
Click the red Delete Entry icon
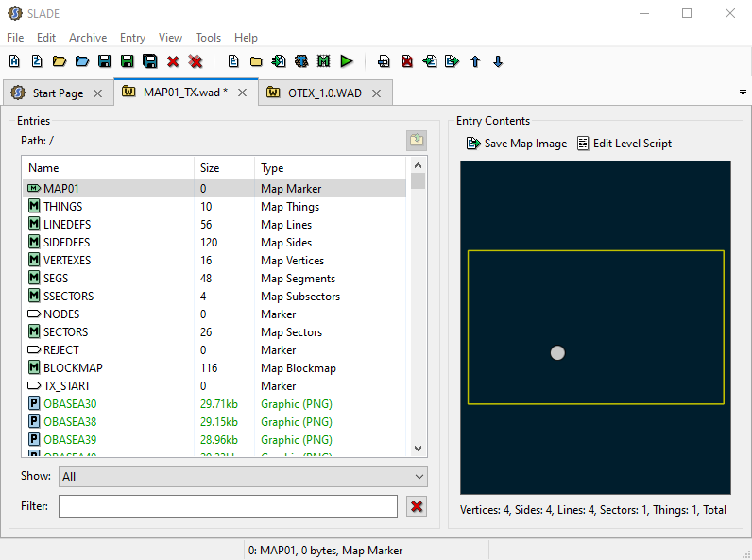[407, 61]
